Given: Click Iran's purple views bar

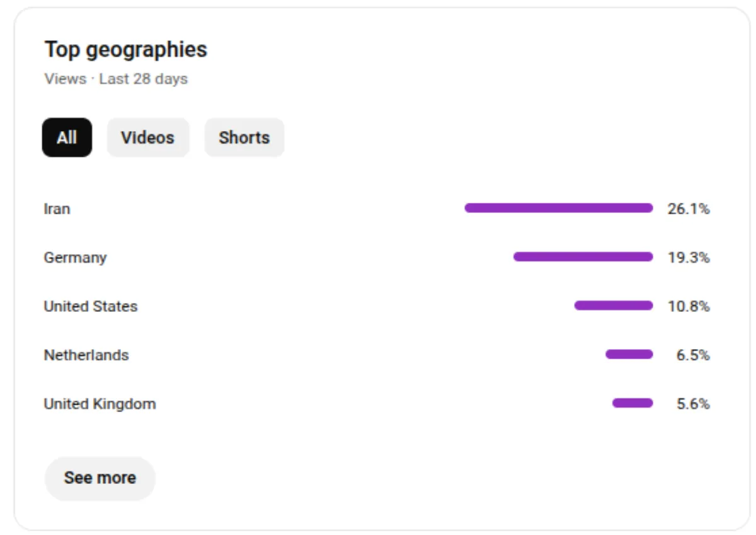Looking at the screenshot, I should tap(558, 208).
